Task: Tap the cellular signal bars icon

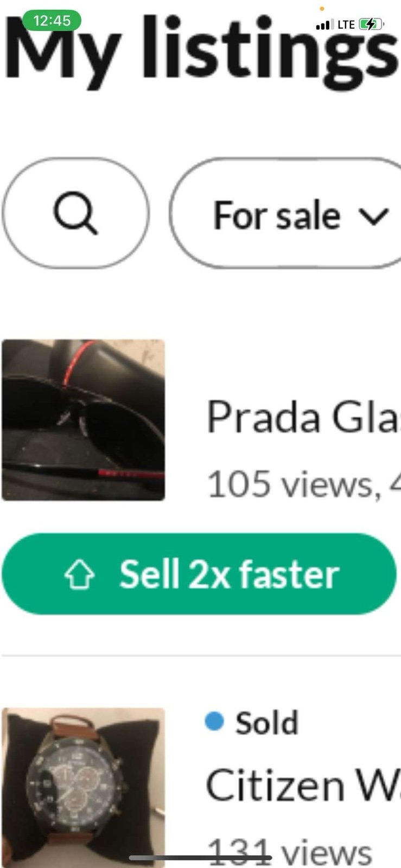Action: [x=324, y=24]
